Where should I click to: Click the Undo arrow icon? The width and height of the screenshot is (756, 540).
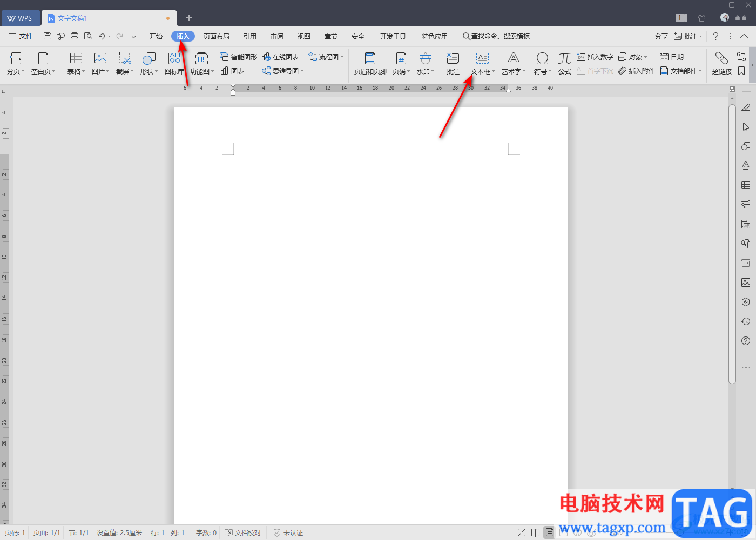click(x=102, y=36)
